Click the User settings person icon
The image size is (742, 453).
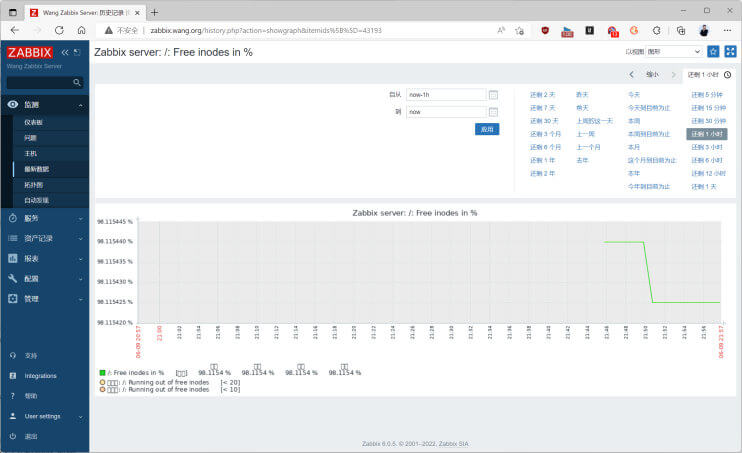pyautogui.click(x=13, y=416)
